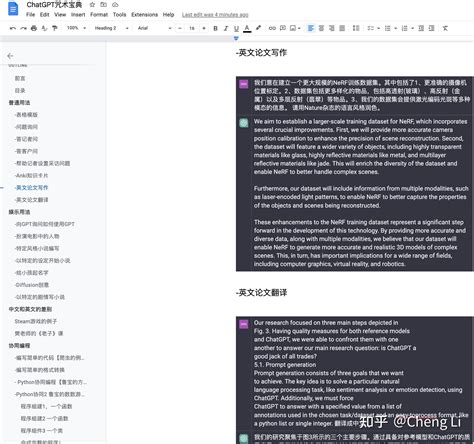Increase font size with plus button
This screenshot has height=444, width=474.
point(204,28)
